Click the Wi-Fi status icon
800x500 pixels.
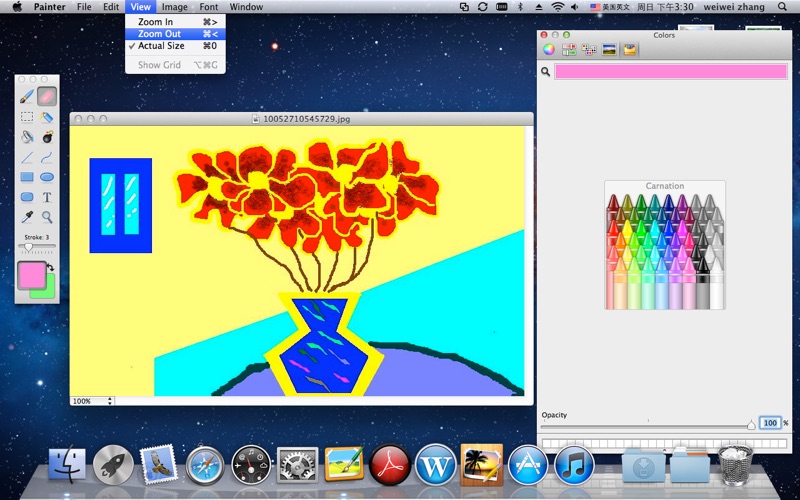point(558,7)
